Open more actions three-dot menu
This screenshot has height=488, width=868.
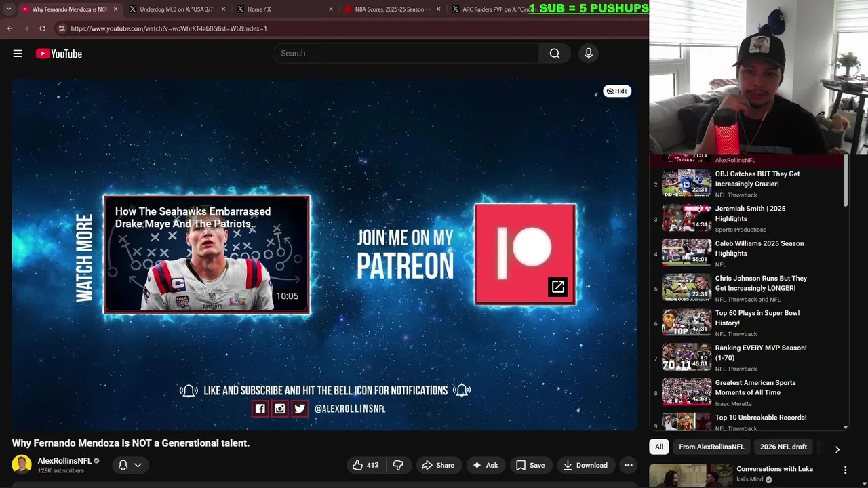tap(629, 465)
